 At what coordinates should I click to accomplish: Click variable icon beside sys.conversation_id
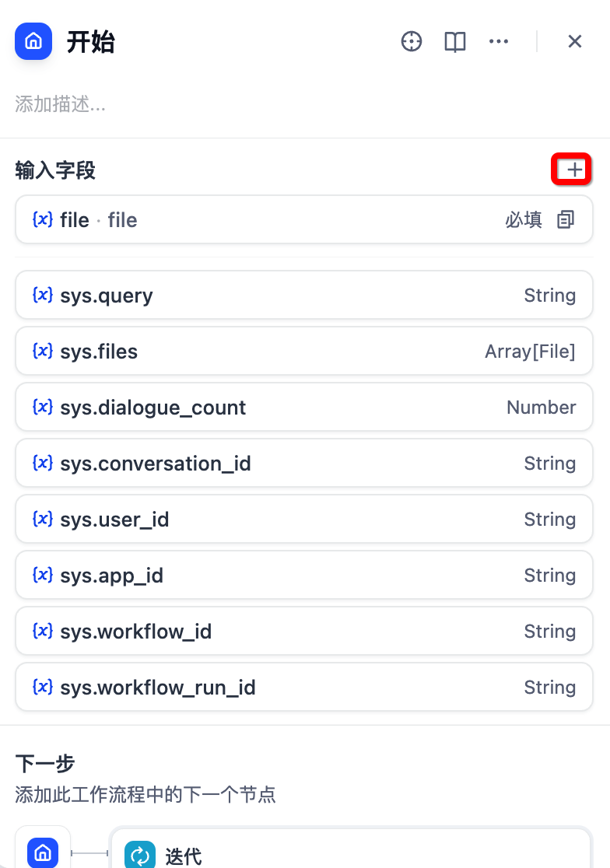point(43,463)
